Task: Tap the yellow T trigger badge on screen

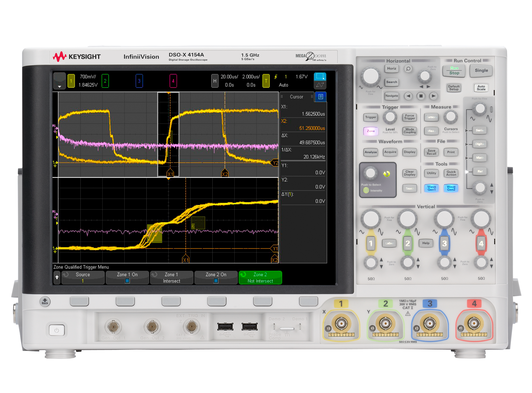Action: [x=266, y=81]
